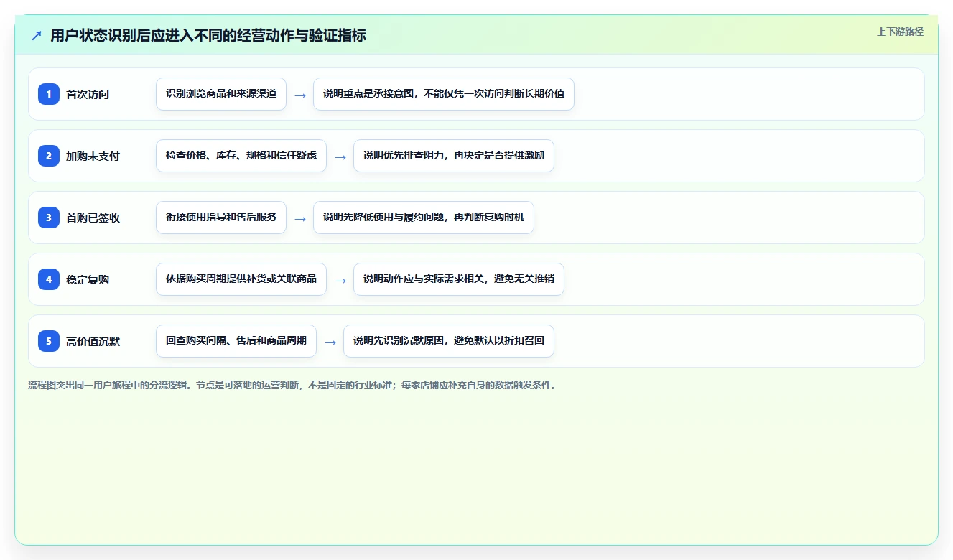Click the 回查购买间隔、售后和商品周期 node

[x=236, y=341]
